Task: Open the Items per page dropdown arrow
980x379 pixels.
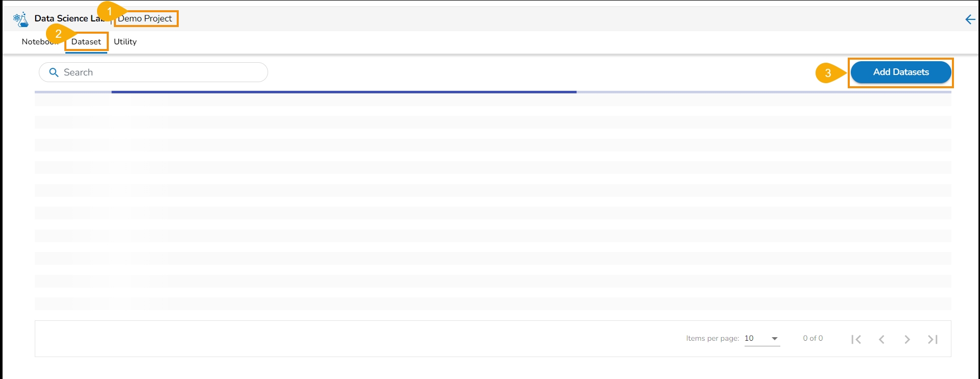Action: coord(775,339)
